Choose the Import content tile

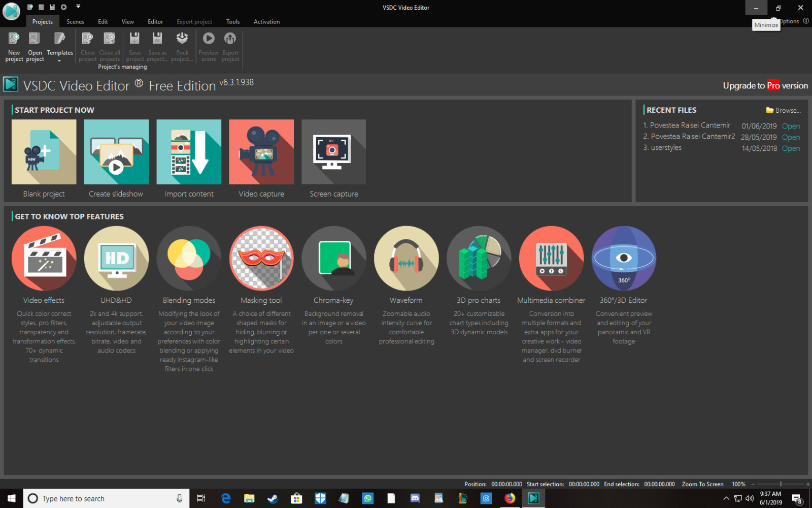[189, 152]
